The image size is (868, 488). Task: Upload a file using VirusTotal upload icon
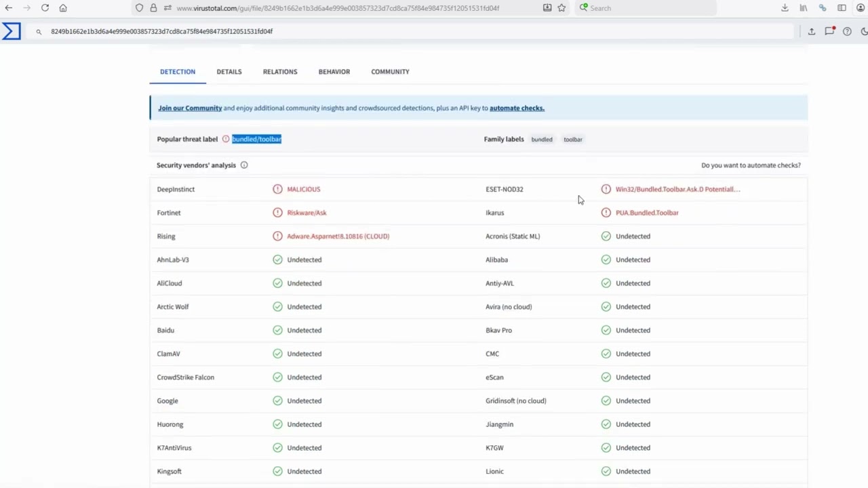click(x=811, y=31)
